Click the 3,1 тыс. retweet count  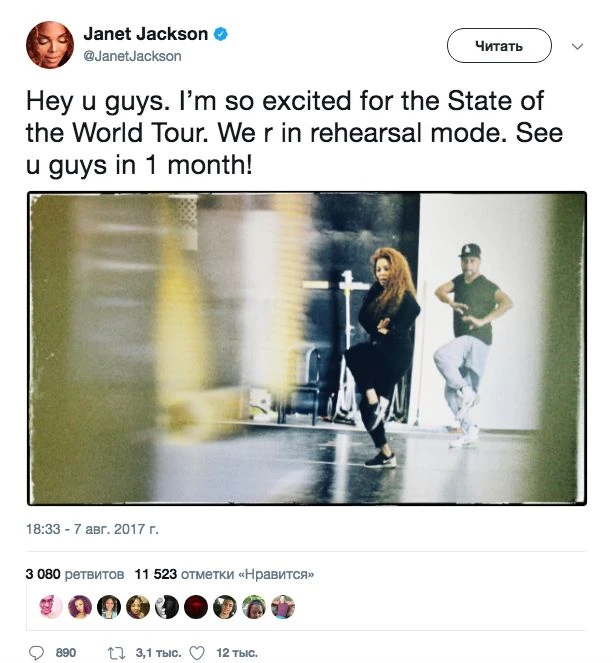155,652
